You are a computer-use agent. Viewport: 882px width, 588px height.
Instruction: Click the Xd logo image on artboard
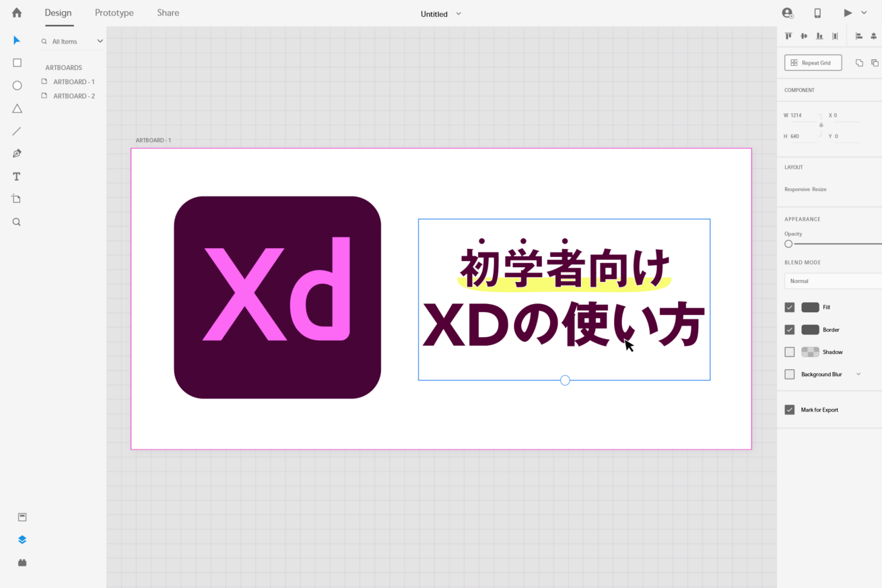[x=277, y=297]
